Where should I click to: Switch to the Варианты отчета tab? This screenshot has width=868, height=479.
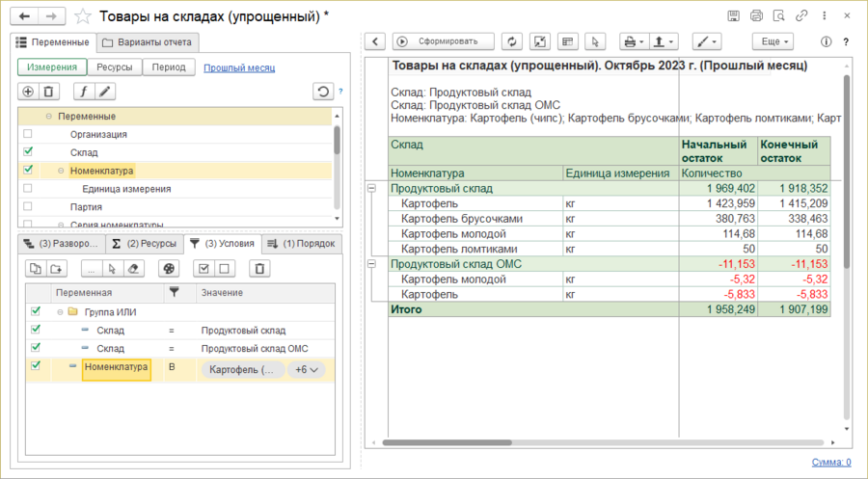coord(149,42)
